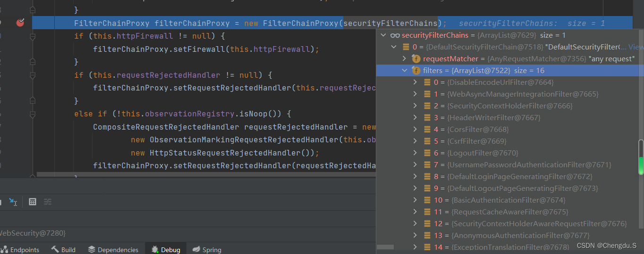The height and width of the screenshot is (254, 644).
Task: Expand filter 10 BasicAuthenticationFilter@7674
Action: (x=415, y=200)
